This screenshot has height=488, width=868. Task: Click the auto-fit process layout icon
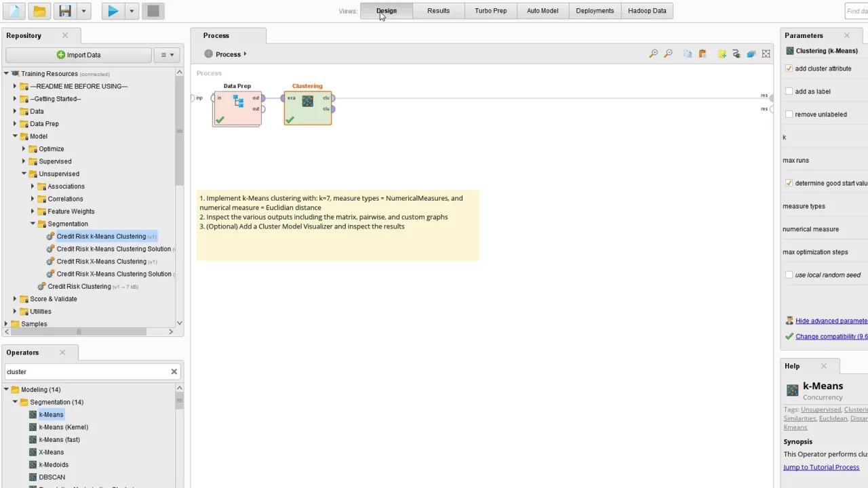pos(766,54)
